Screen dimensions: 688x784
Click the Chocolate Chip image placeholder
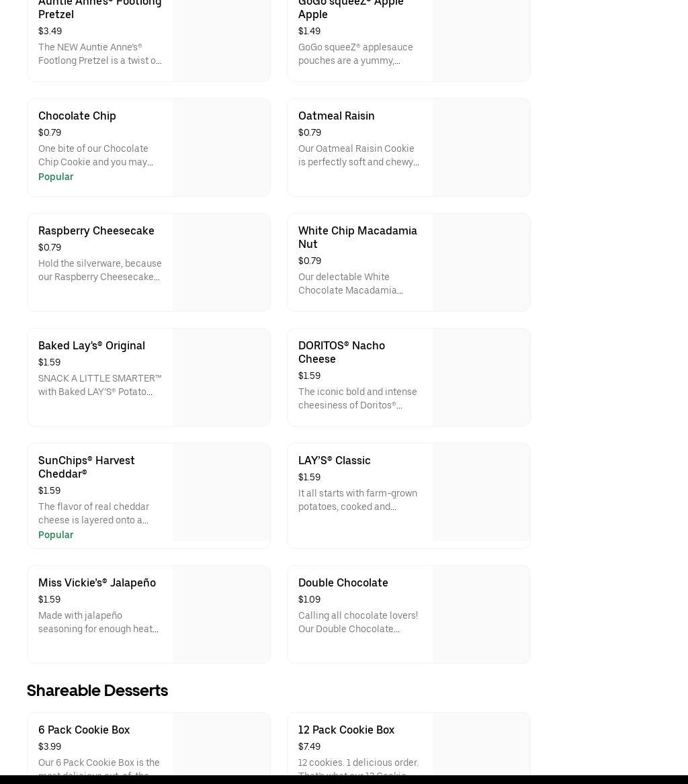click(x=221, y=148)
